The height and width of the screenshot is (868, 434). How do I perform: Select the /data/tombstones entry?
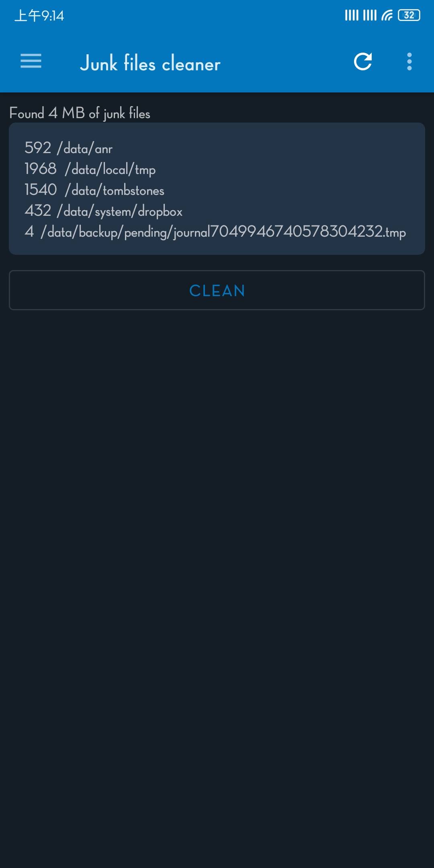(94, 190)
